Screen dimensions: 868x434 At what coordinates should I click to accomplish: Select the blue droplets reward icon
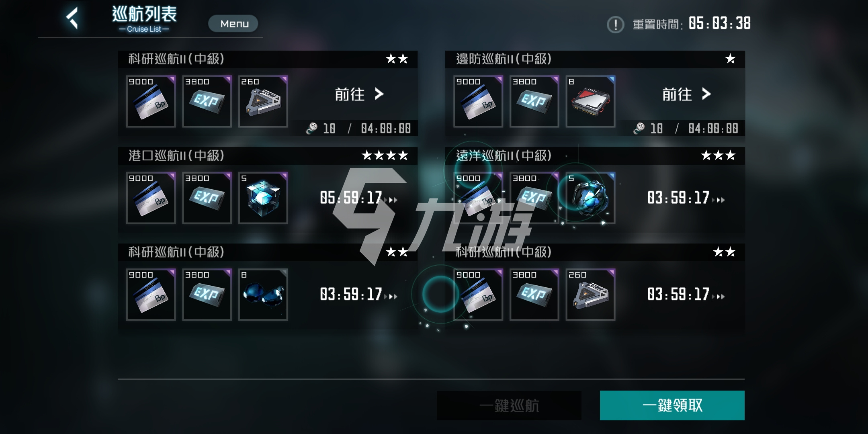coord(263,295)
